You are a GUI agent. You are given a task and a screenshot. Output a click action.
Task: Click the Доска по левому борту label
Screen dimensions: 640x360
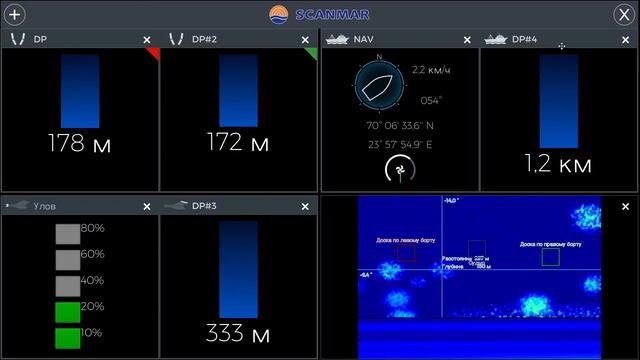point(405,240)
